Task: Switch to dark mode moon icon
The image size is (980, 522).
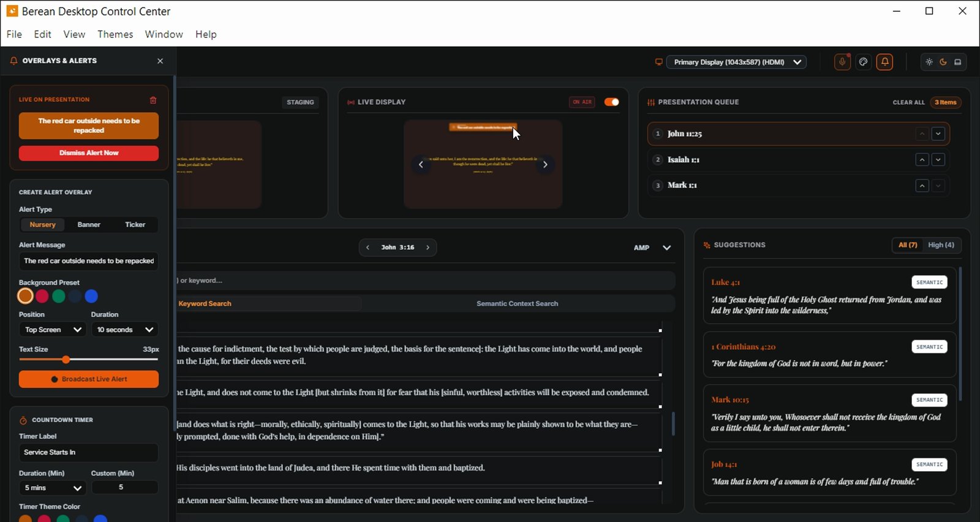Action: pos(943,62)
